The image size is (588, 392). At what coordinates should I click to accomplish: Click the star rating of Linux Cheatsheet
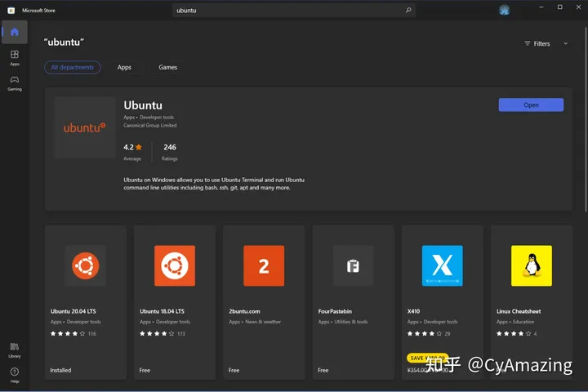coord(514,333)
